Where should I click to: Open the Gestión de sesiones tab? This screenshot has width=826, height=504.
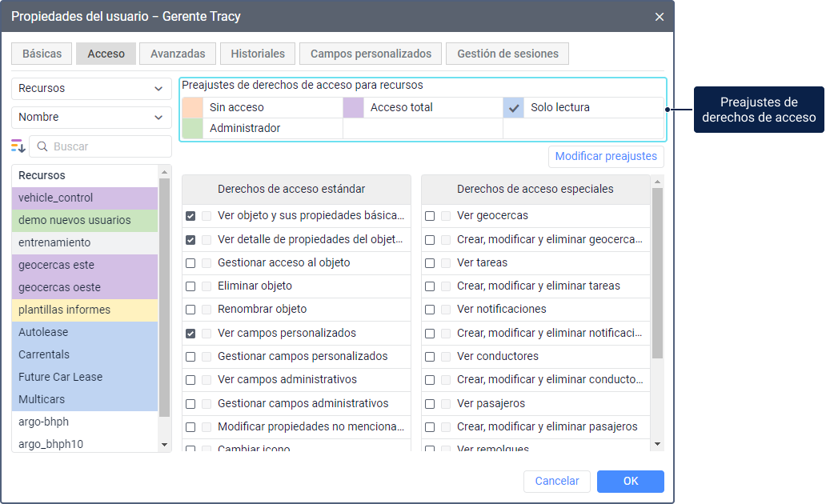click(507, 54)
